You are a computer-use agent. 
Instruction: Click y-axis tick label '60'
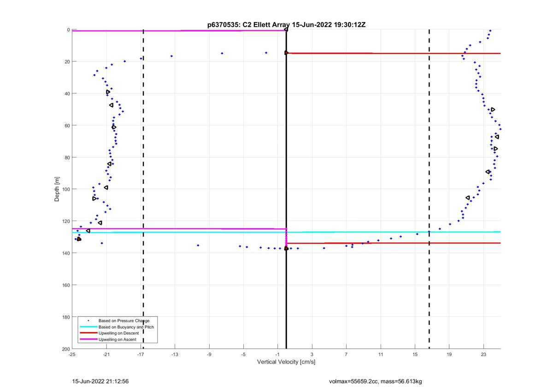coord(67,125)
